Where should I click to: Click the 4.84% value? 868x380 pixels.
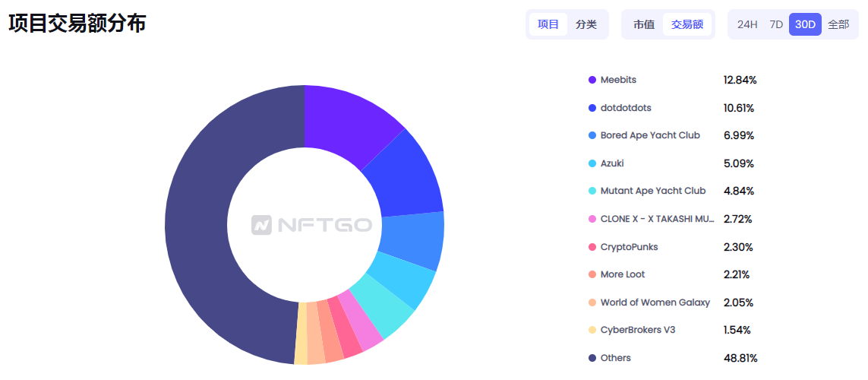point(738,191)
